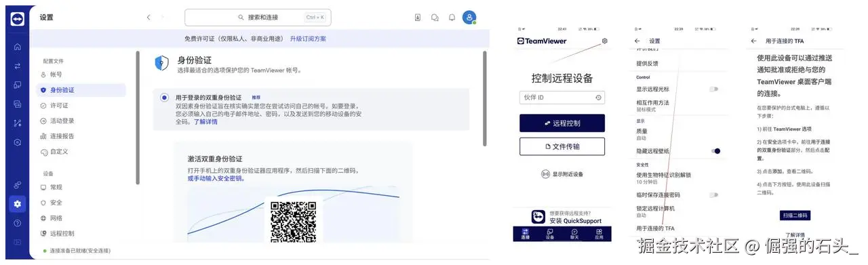Open the remote connect arrows icon in the rail
This screenshot has width=868, height=265.
point(18,66)
